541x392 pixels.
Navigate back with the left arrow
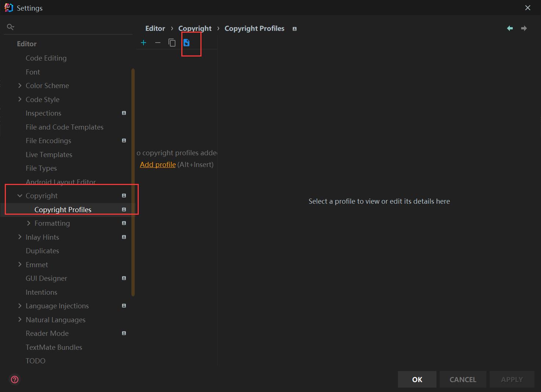510,28
